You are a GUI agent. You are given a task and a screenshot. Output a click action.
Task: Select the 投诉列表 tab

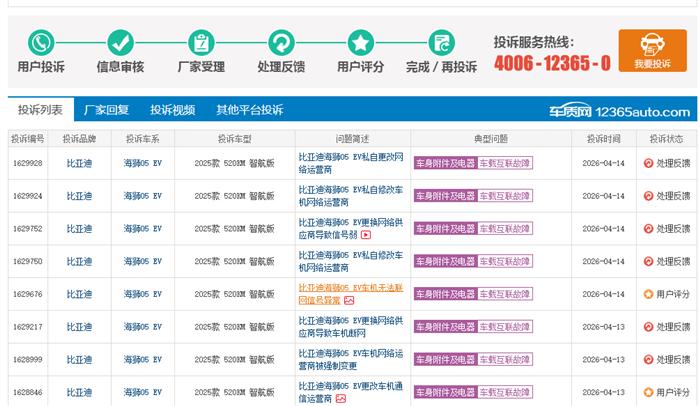(40, 110)
